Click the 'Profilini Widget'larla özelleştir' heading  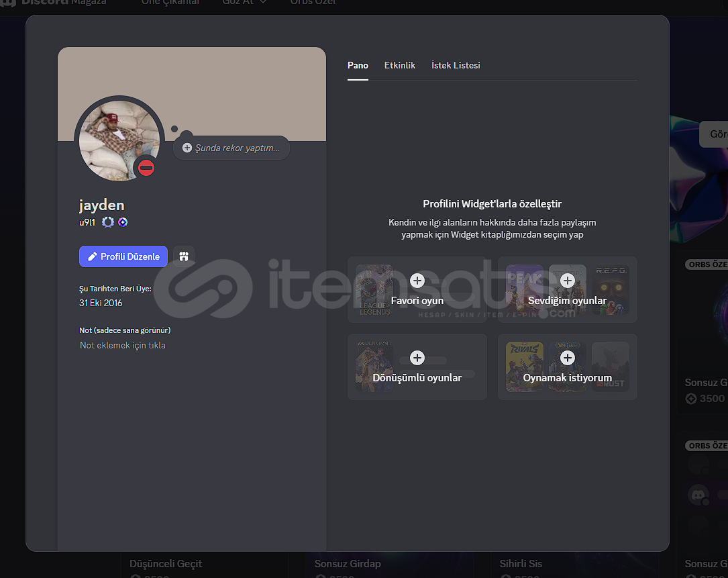pyautogui.click(x=492, y=204)
